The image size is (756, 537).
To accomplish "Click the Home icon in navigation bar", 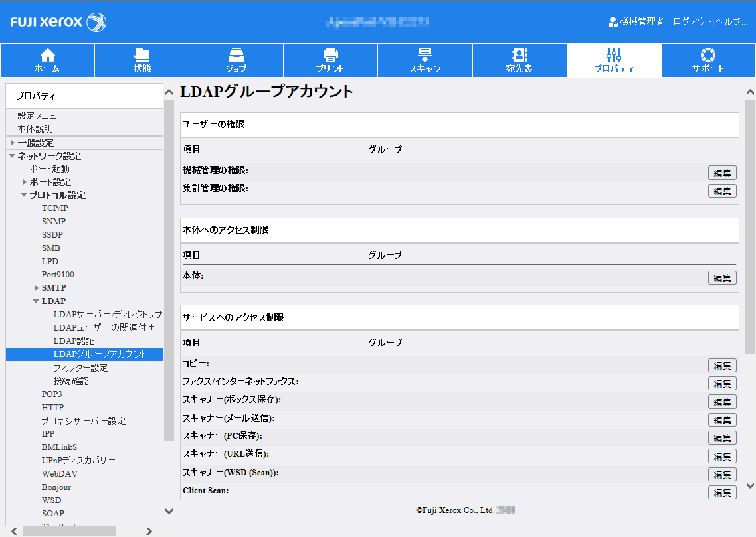I will [47, 55].
